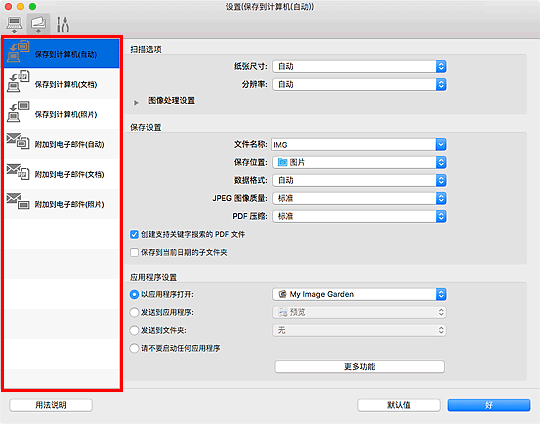Click the 附加到电子邮件(自动) envelope icon

(18, 141)
